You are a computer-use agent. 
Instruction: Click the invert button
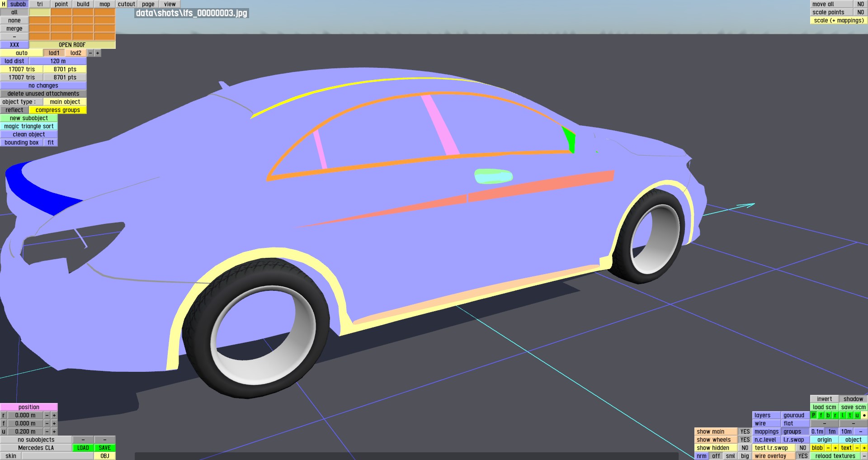(x=825, y=399)
